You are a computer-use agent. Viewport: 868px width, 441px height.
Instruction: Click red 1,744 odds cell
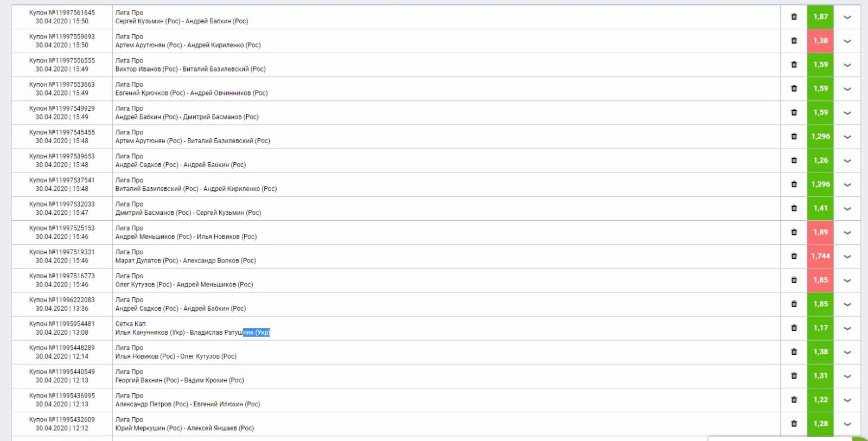[820, 256]
